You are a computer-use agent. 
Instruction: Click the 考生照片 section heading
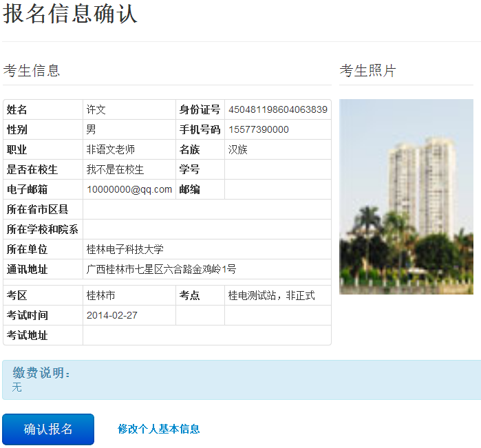pyautogui.click(x=368, y=70)
